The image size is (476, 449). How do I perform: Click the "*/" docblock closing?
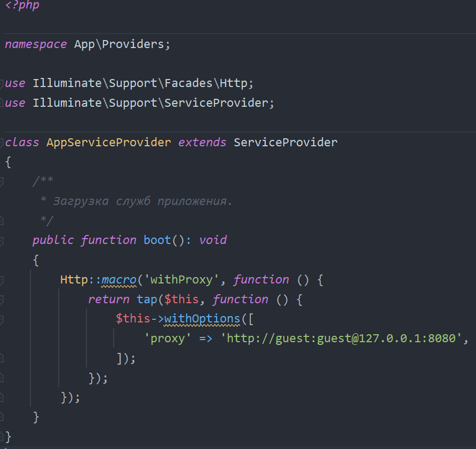point(46,220)
